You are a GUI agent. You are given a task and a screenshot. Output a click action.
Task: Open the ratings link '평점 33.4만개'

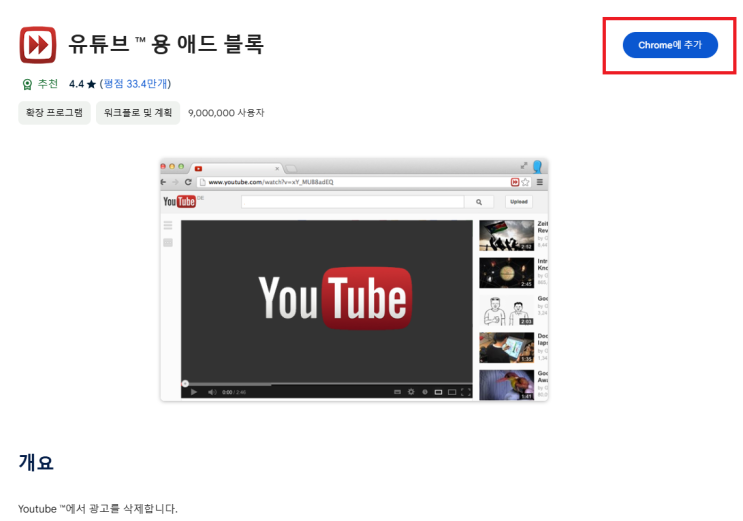coord(136,84)
